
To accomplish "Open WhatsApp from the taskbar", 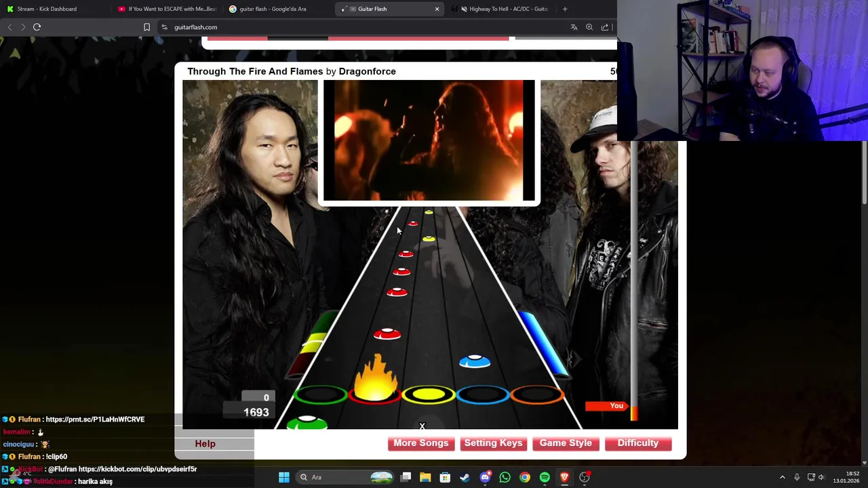I will (505, 477).
